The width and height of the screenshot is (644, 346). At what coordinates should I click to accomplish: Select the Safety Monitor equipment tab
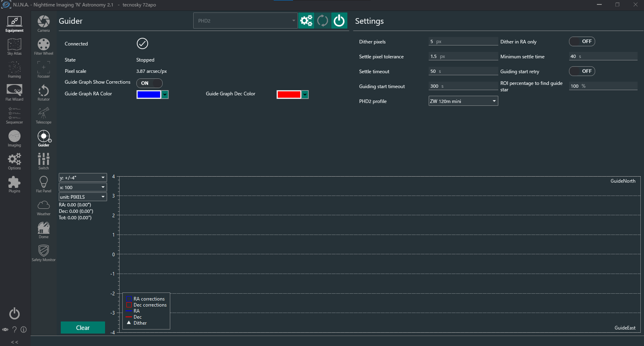(43, 253)
